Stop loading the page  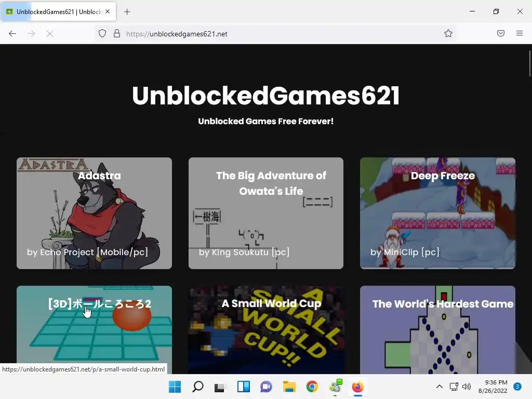click(x=50, y=34)
